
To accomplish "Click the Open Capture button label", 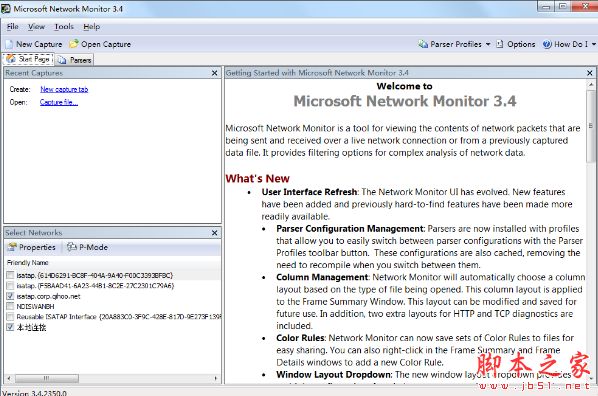I will pos(106,44).
